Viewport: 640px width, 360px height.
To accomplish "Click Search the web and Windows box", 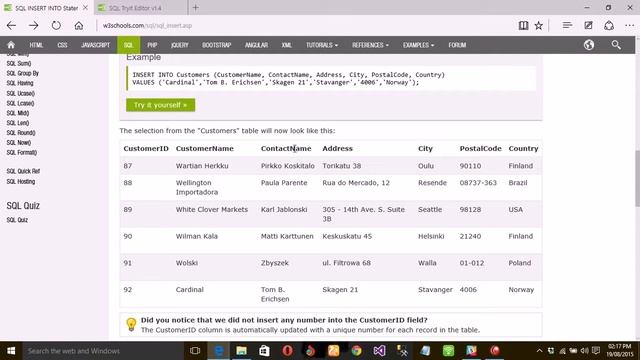I will pyautogui.click(x=102, y=351).
